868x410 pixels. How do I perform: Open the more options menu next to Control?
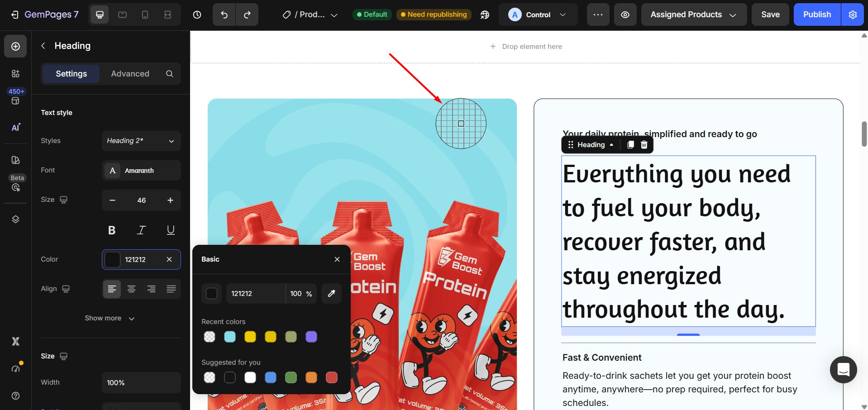[x=598, y=14]
